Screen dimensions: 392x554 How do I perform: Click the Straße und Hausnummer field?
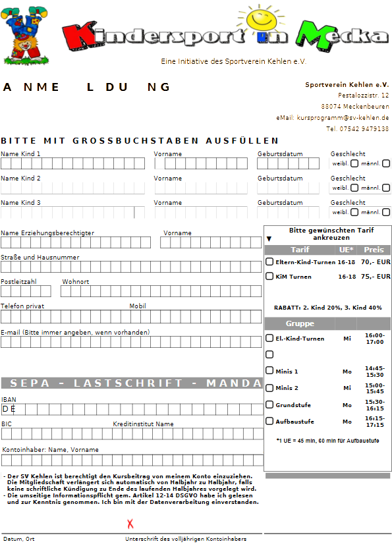tap(131, 267)
